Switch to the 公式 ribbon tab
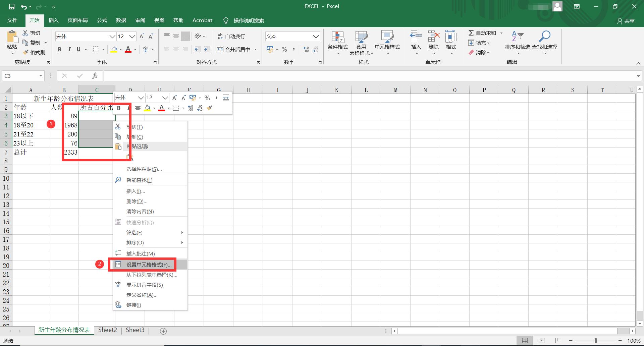The height and width of the screenshot is (346, 644). click(x=102, y=20)
